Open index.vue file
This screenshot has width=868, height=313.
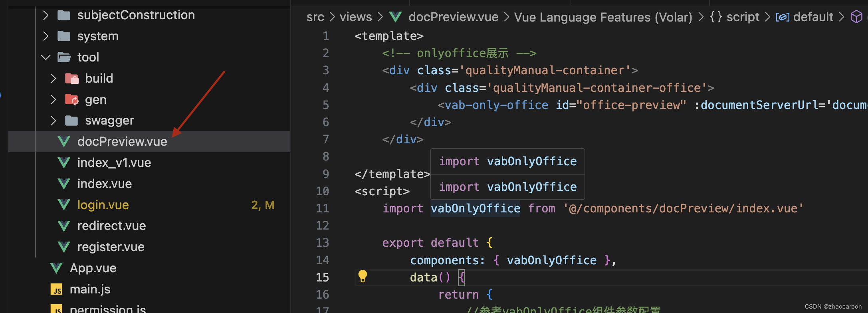click(x=149, y=184)
